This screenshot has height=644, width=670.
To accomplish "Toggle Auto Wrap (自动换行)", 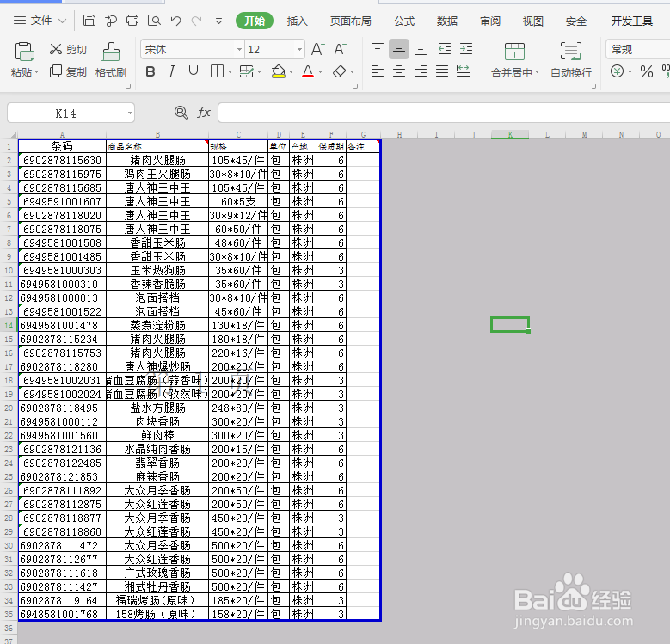I will [x=571, y=60].
